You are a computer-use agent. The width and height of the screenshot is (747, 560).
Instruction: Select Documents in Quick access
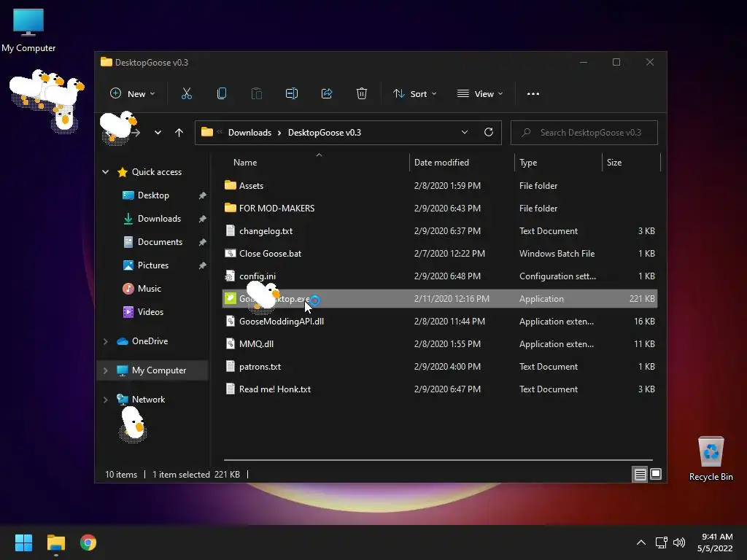point(160,242)
